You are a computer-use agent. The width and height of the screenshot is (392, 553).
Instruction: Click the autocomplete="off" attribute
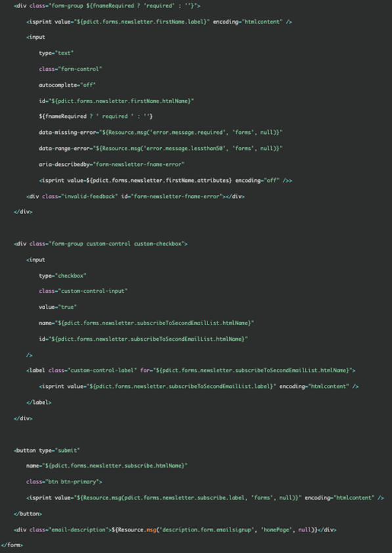tap(68, 85)
